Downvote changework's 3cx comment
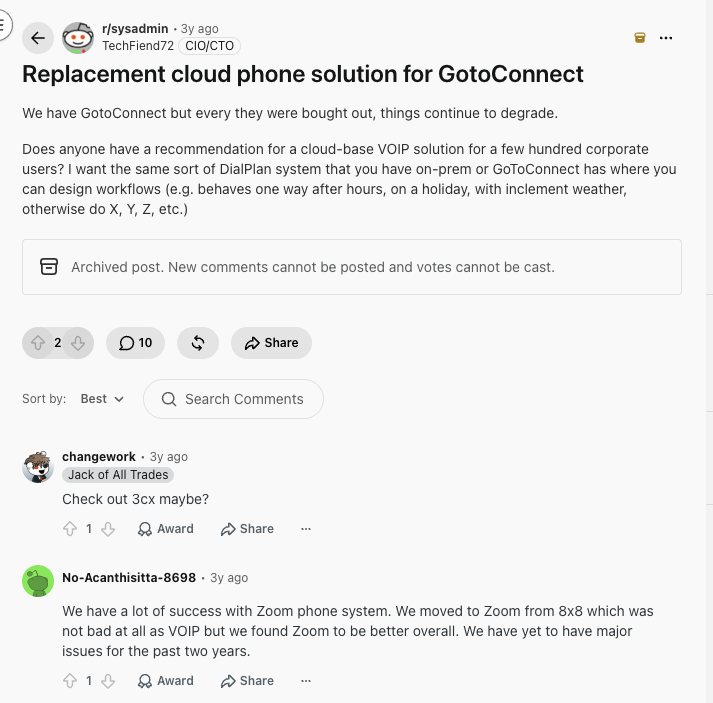The width and height of the screenshot is (713, 703). point(108,529)
